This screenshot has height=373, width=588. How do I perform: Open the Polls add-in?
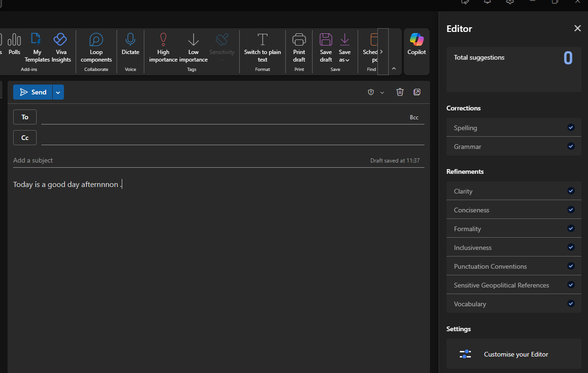(x=15, y=45)
